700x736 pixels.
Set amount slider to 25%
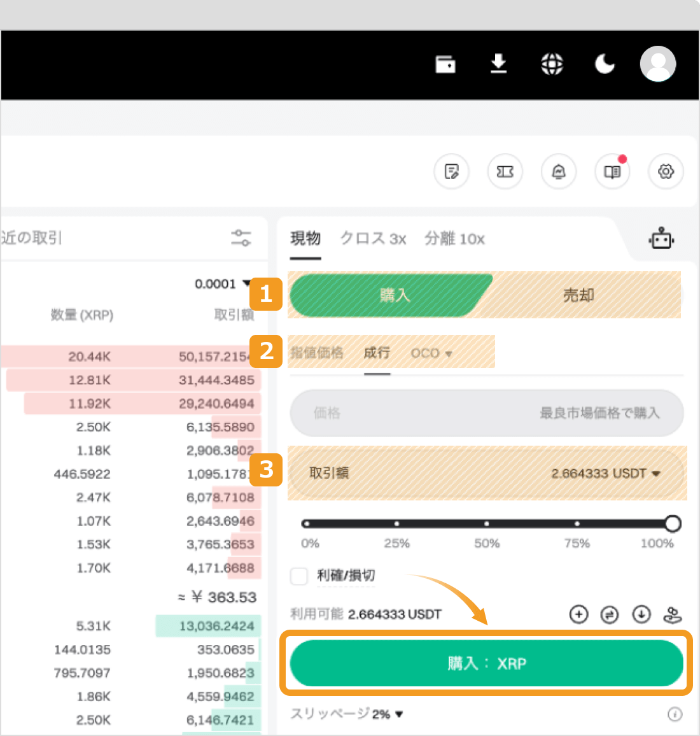(396, 523)
